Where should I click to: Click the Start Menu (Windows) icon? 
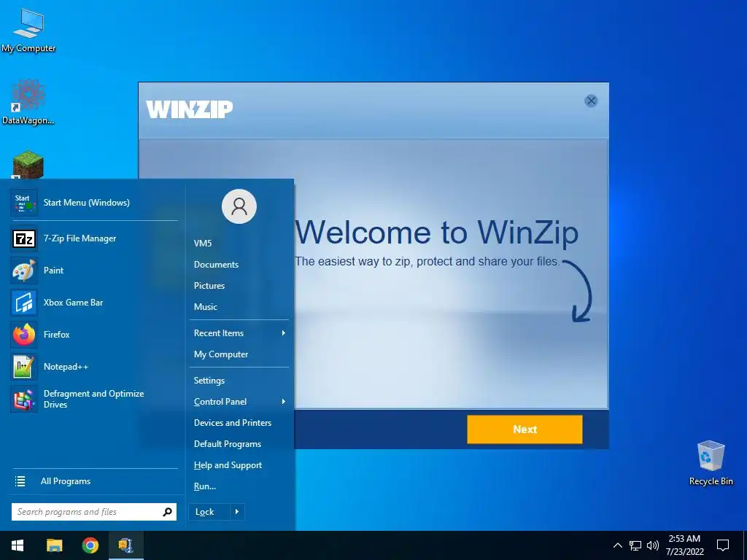click(x=24, y=203)
